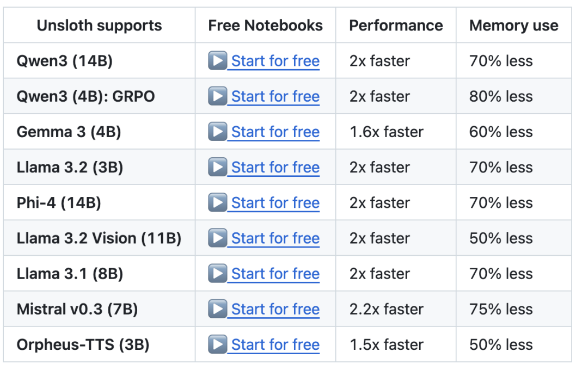Follow the Llama 3.1 (8B) Start for free link
The height and width of the screenshot is (370, 588).
275,274
